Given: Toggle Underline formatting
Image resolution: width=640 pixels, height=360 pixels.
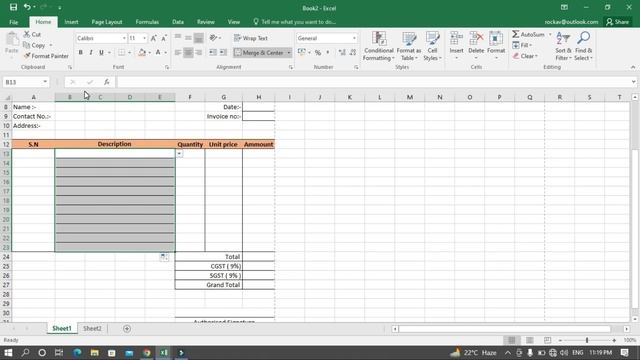Looking at the screenshot, I should click(x=101, y=53).
